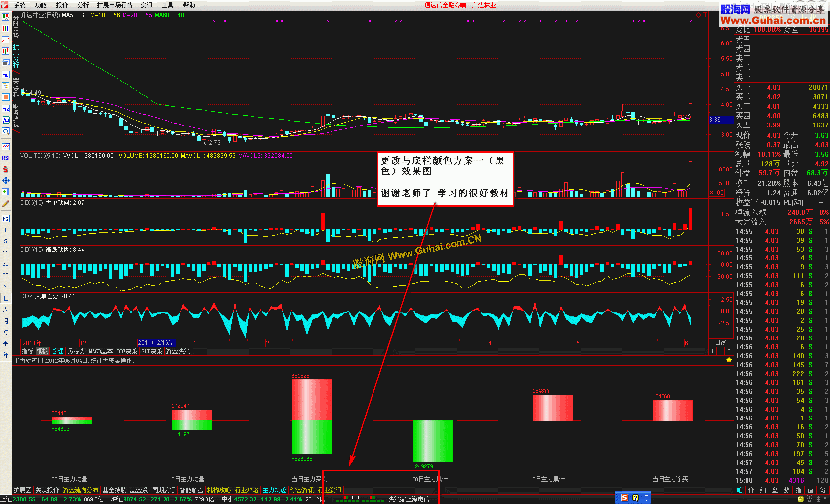Select the pencil drawing tool icon
830x504 pixels.
click(x=6, y=203)
